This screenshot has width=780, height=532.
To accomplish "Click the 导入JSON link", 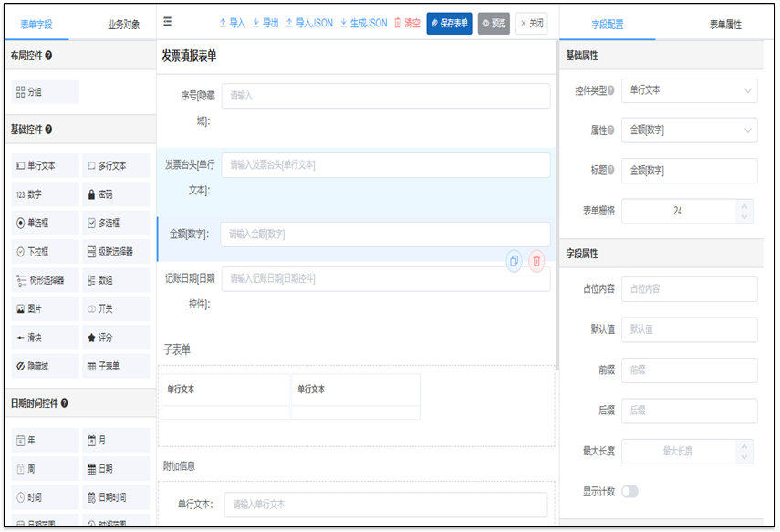I will [309, 23].
